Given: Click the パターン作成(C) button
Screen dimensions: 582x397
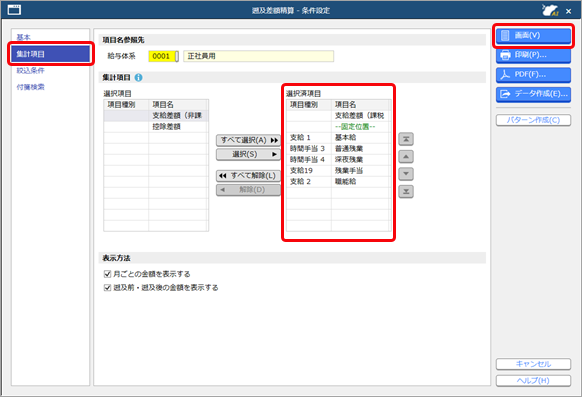Looking at the screenshot, I should click(x=533, y=120).
